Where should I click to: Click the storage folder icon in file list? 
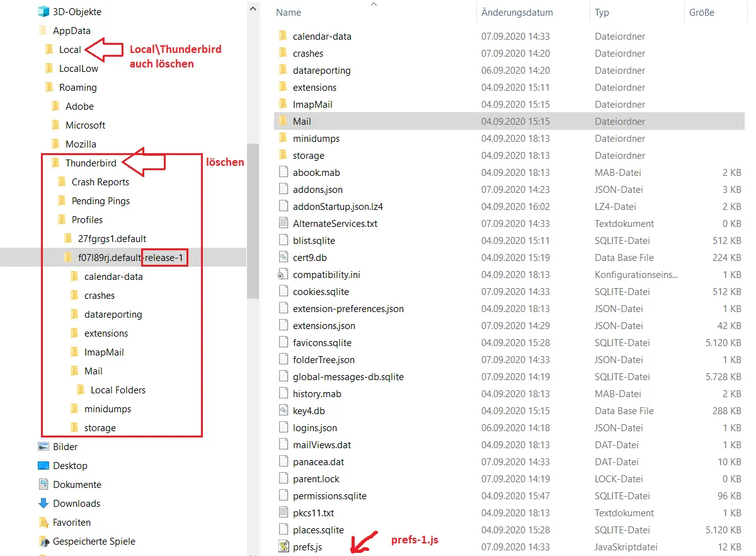(x=283, y=155)
